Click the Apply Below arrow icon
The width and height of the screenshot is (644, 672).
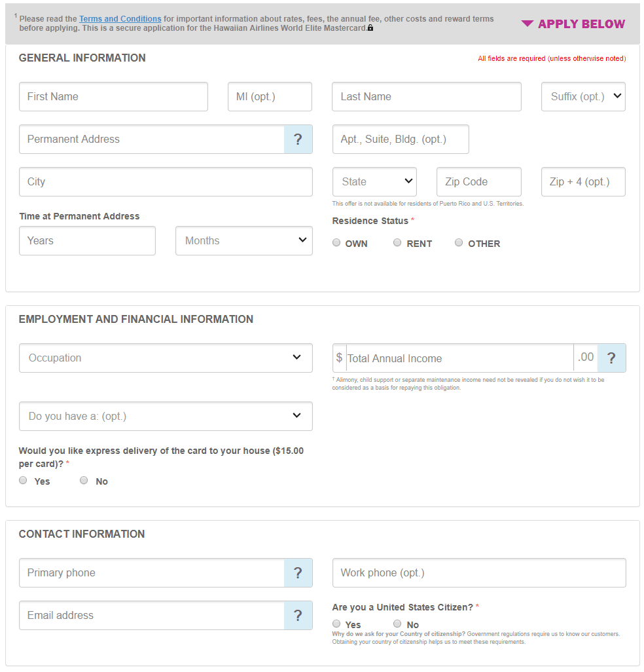coord(528,24)
